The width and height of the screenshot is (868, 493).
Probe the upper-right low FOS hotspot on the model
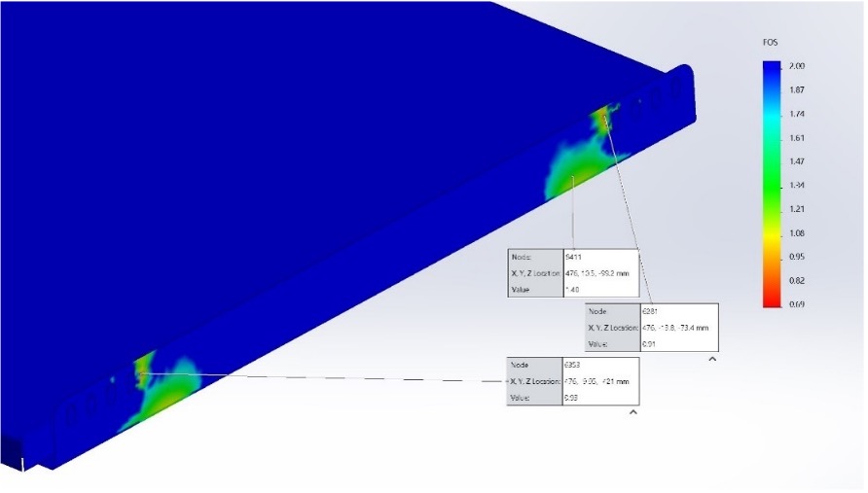(603, 118)
